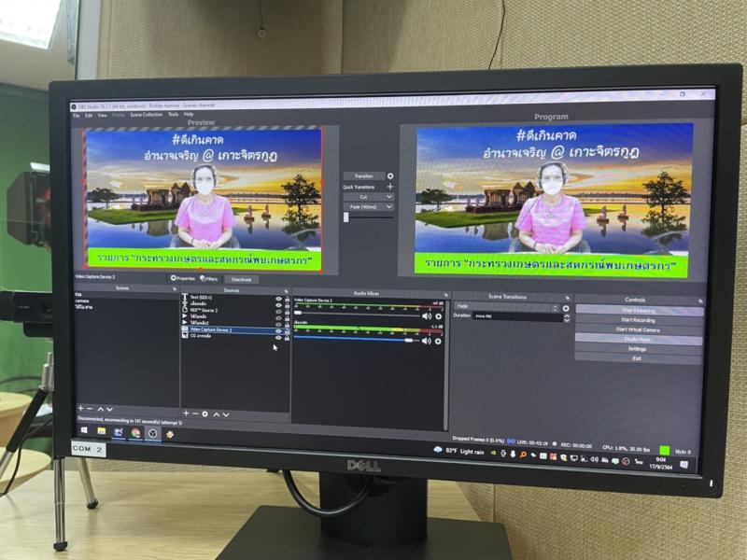Open the View menu

[x=103, y=115]
